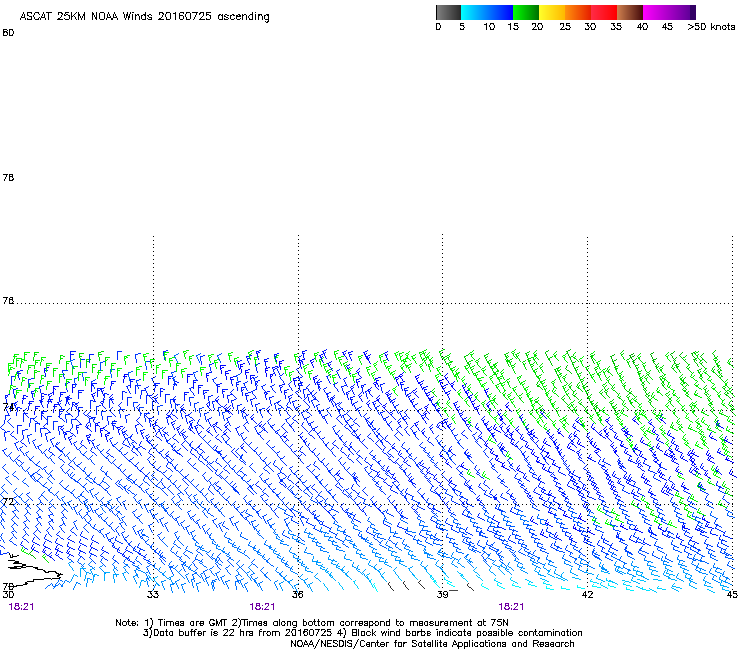The image size is (740, 650).
Task: Click the orange 25-30 knots color segment
Action: coord(578,12)
